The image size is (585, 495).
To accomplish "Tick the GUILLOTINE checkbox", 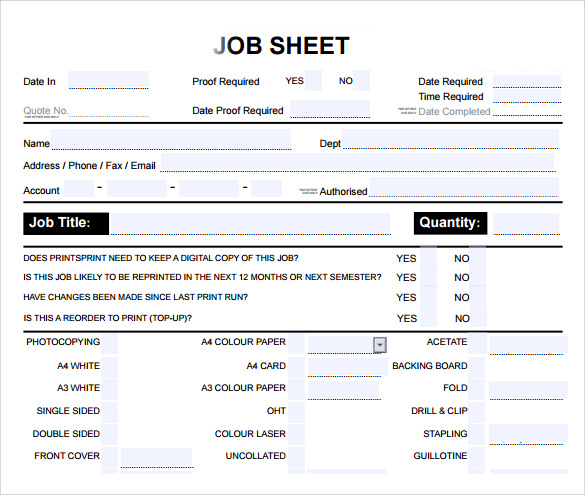I will point(477,457).
